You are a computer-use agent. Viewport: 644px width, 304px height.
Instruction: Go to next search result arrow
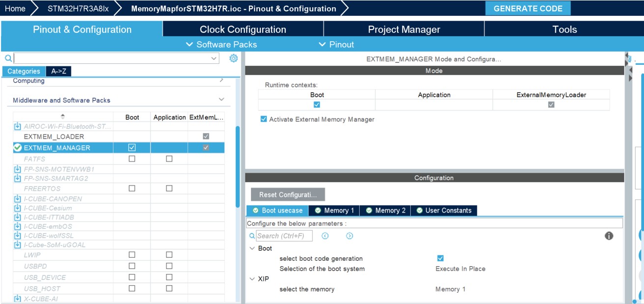click(x=349, y=236)
